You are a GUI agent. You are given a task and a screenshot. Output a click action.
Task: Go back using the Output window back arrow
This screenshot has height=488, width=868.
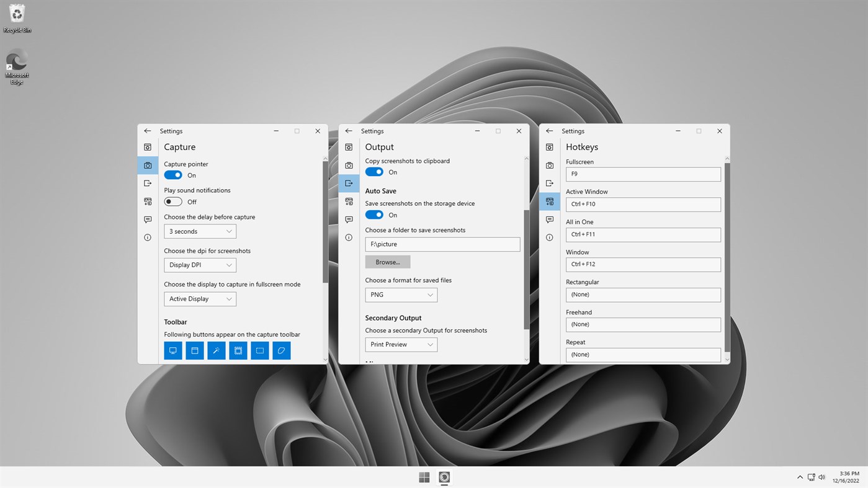pos(348,131)
